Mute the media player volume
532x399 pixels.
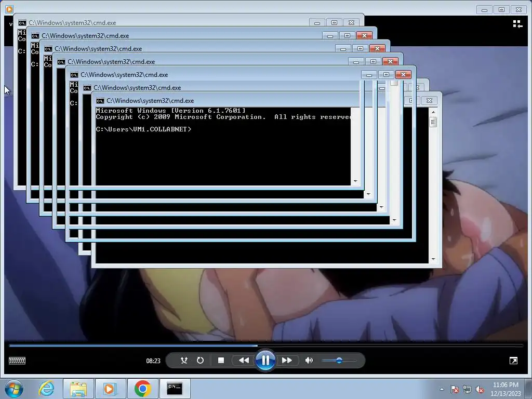click(309, 361)
